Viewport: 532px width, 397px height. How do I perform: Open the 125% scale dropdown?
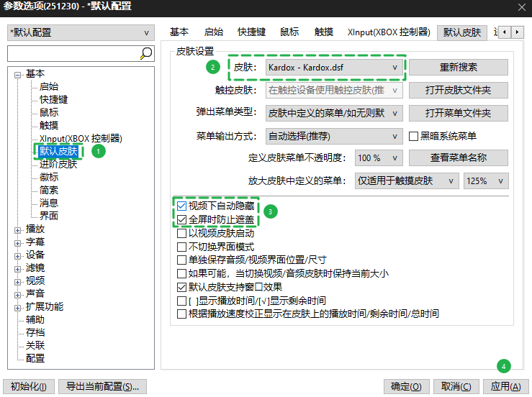coord(486,181)
